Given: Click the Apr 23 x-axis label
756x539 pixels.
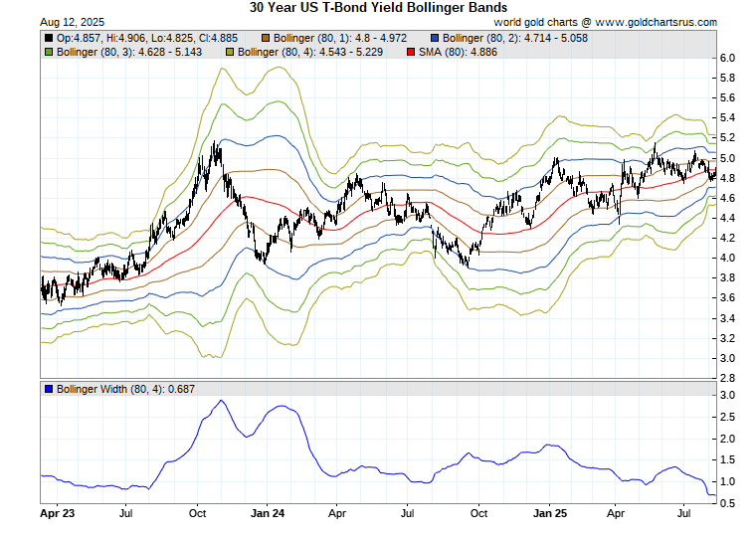Looking at the screenshot, I should [57, 514].
